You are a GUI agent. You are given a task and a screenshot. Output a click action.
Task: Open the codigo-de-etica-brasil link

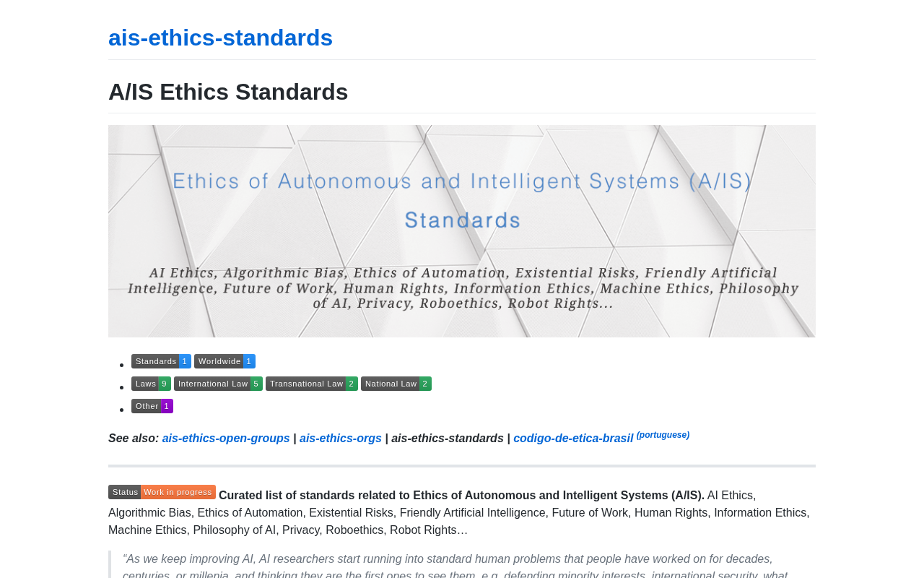[x=573, y=439]
